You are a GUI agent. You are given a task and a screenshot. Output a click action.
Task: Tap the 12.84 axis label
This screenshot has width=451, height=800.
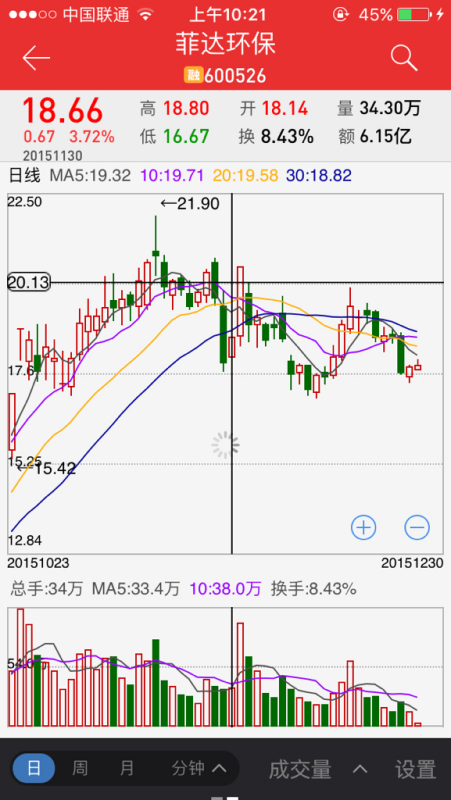(x=24, y=540)
